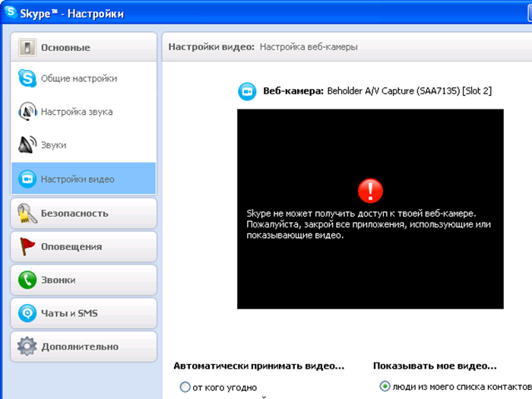The image size is (532, 399).
Task: Click the webcam icon beside Веб-камера label
Action: coord(247,92)
